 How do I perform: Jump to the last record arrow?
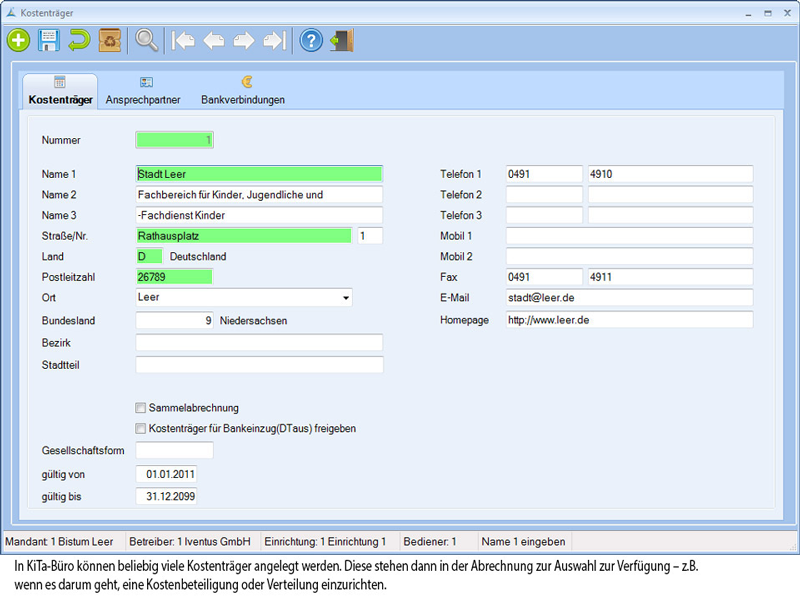click(273, 40)
